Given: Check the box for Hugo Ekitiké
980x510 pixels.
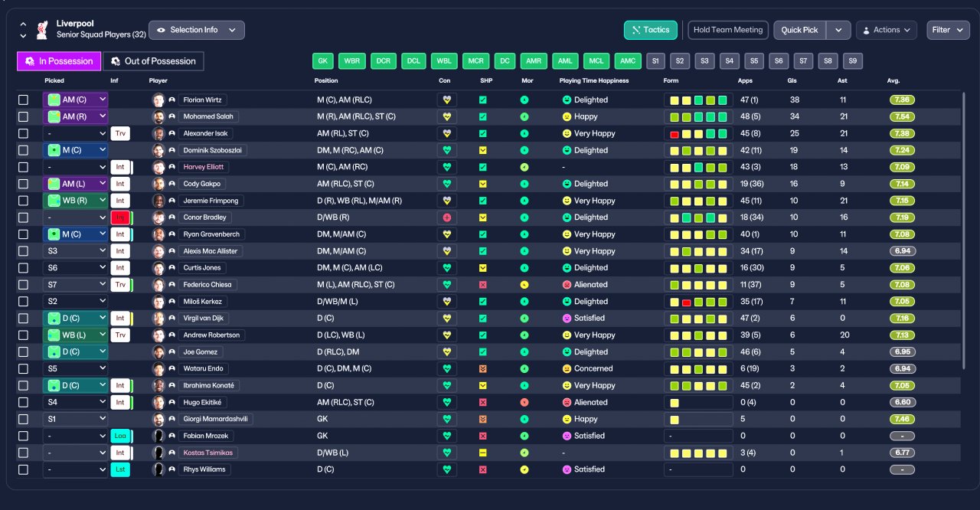Looking at the screenshot, I should (x=23, y=402).
